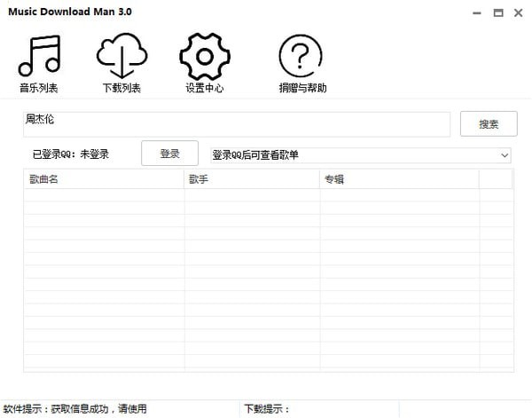Focus the search field containing 周杰伦
This screenshot has height=418, width=532.
(x=237, y=124)
